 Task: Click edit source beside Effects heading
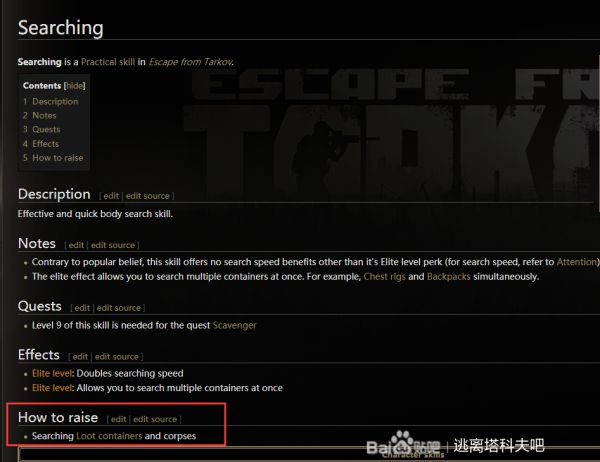pos(117,357)
